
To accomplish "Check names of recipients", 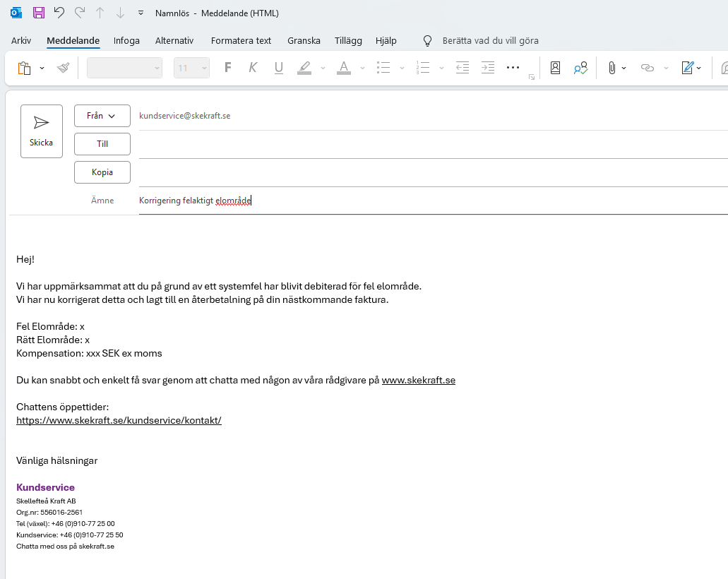I will tap(580, 68).
